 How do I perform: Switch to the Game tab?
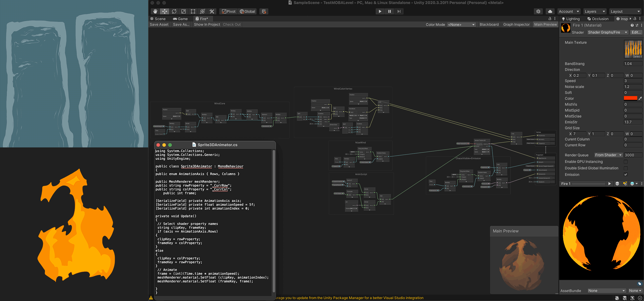[180, 19]
